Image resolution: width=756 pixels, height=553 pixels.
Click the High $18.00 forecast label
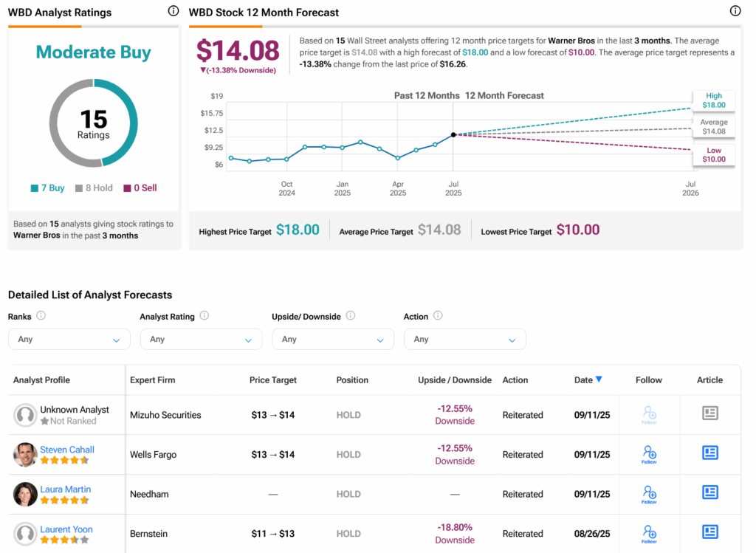click(714, 100)
